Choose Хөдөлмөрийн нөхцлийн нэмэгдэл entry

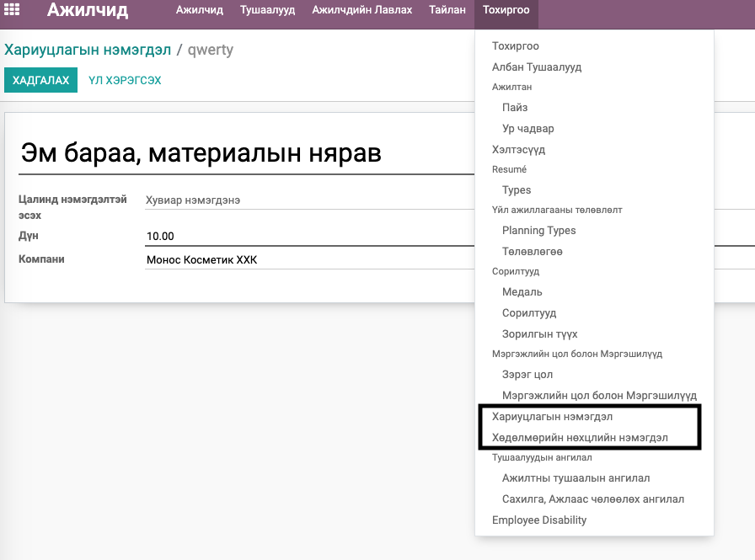pos(580,438)
